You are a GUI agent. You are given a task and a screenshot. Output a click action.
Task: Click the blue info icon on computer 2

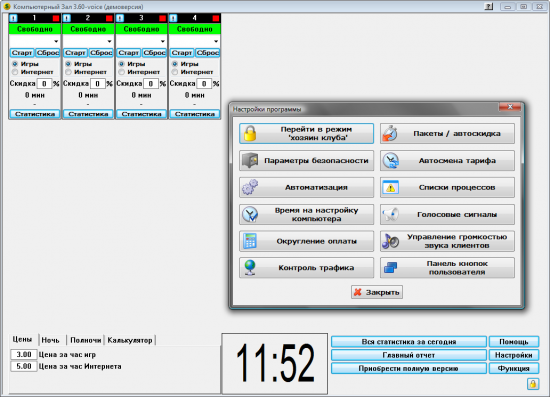(67, 18)
